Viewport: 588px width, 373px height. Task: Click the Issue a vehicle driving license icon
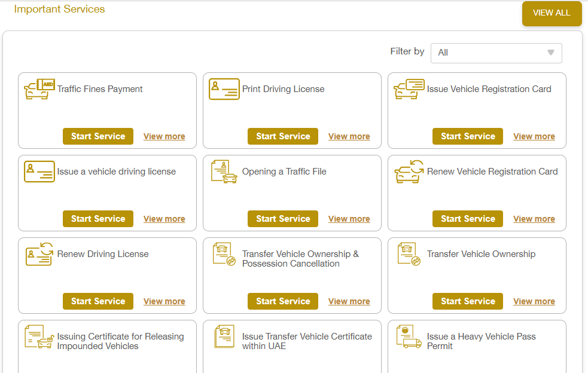(x=39, y=172)
